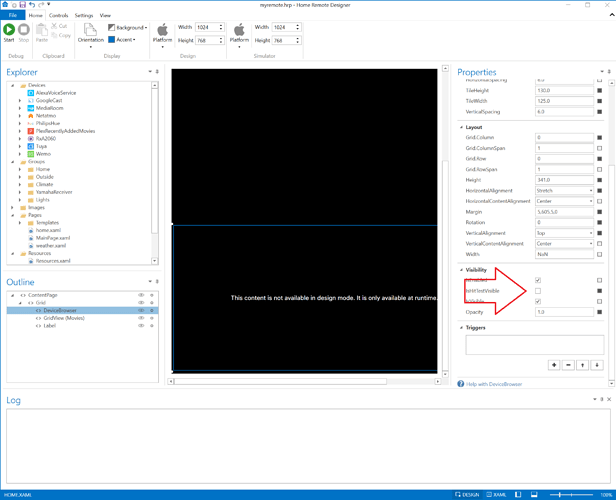The image size is (616, 500).
Task: Collapse the Visibility property section
Action: point(461,270)
